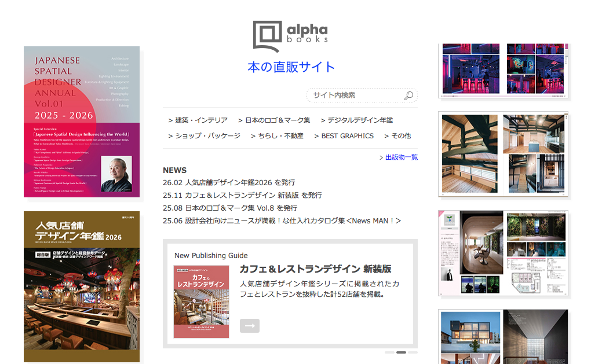602x364 pixels.
Task: Click the 本の直販サイト heading link
Action: [290, 67]
